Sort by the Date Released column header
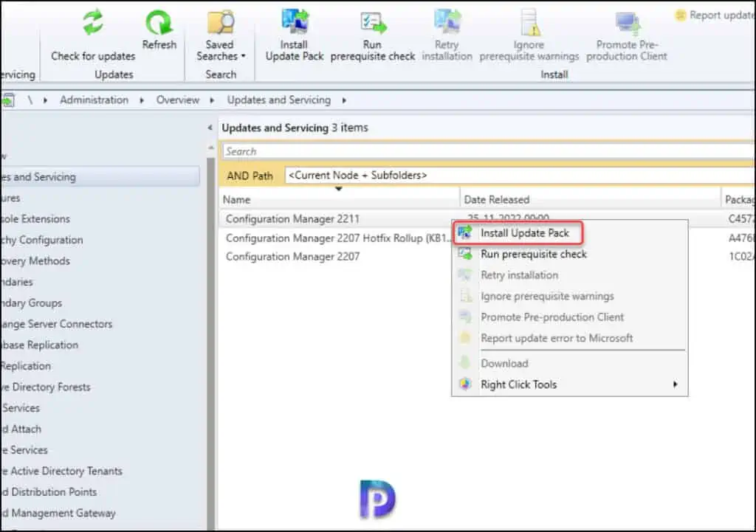The width and height of the screenshot is (756, 532). pyautogui.click(x=590, y=199)
